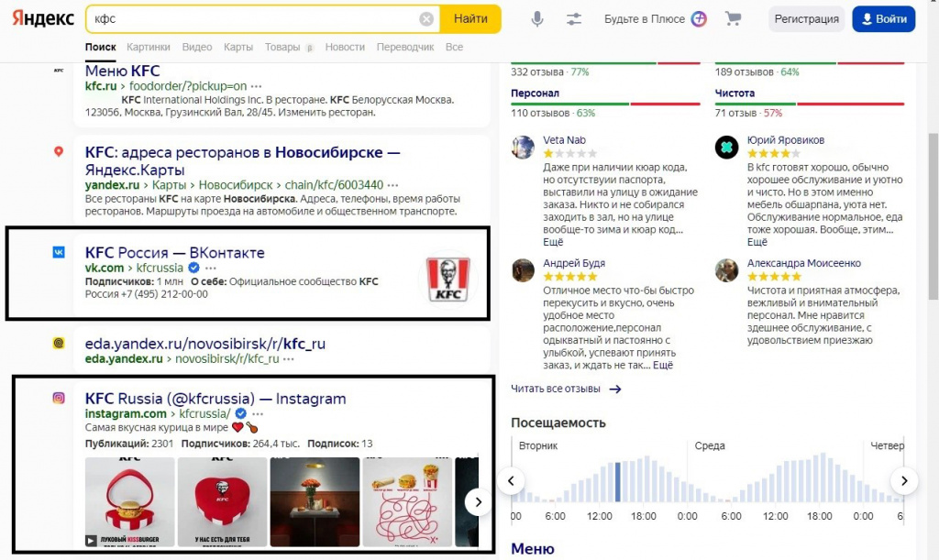Expand Андрей Будя review with Ещё

coord(662,365)
